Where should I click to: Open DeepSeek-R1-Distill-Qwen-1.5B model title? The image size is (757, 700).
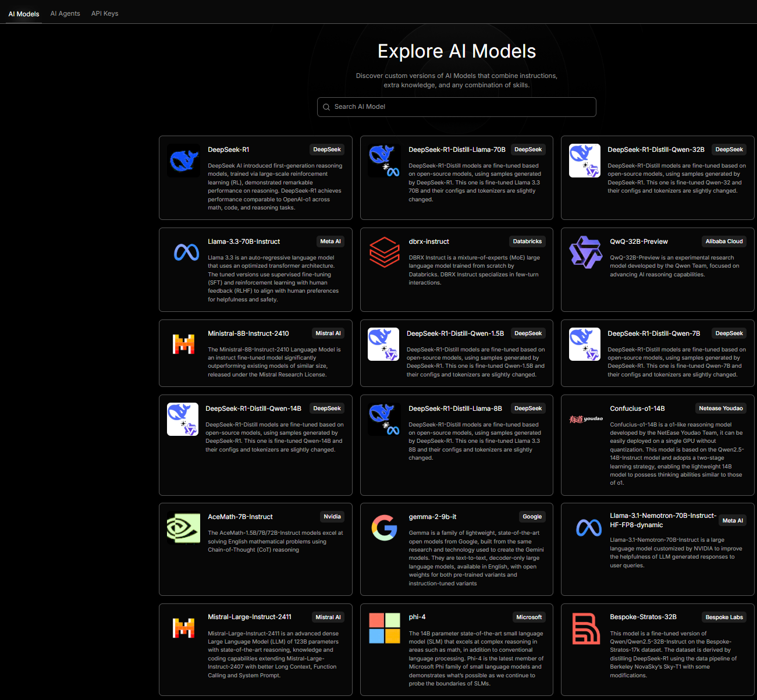455,333
